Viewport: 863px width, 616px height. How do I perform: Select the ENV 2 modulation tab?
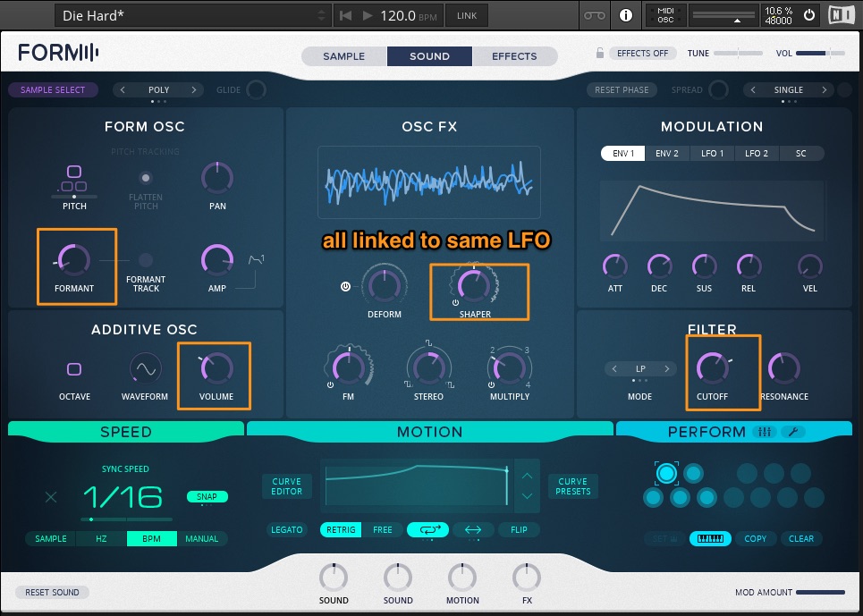pyautogui.click(x=666, y=154)
